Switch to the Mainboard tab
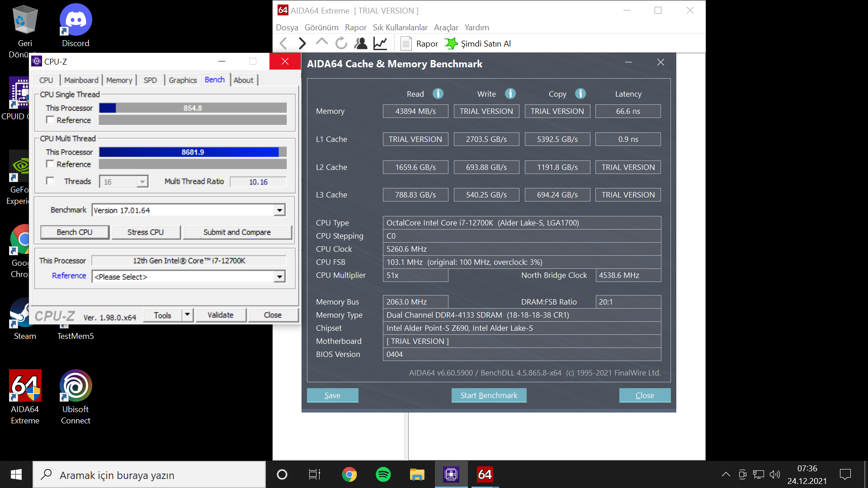Viewport: 868px width, 488px height. pyautogui.click(x=81, y=80)
